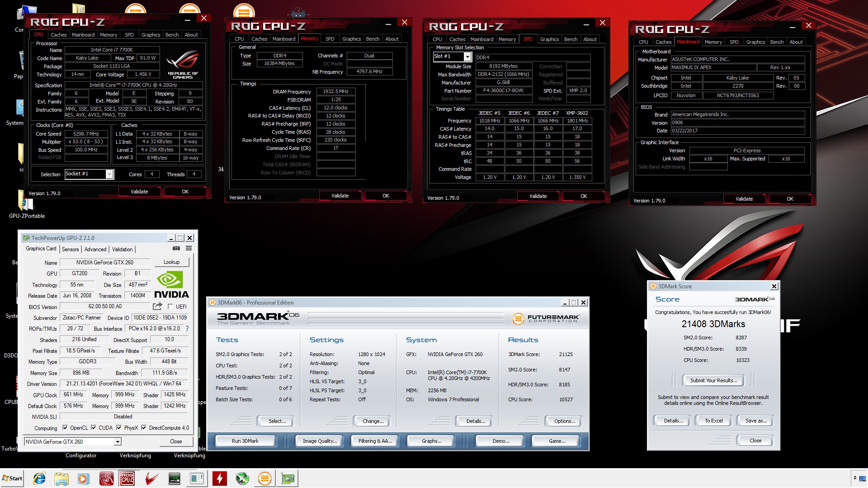
Task: Click Close button at GPU-Z bottom
Action: click(x=176, y=441)
